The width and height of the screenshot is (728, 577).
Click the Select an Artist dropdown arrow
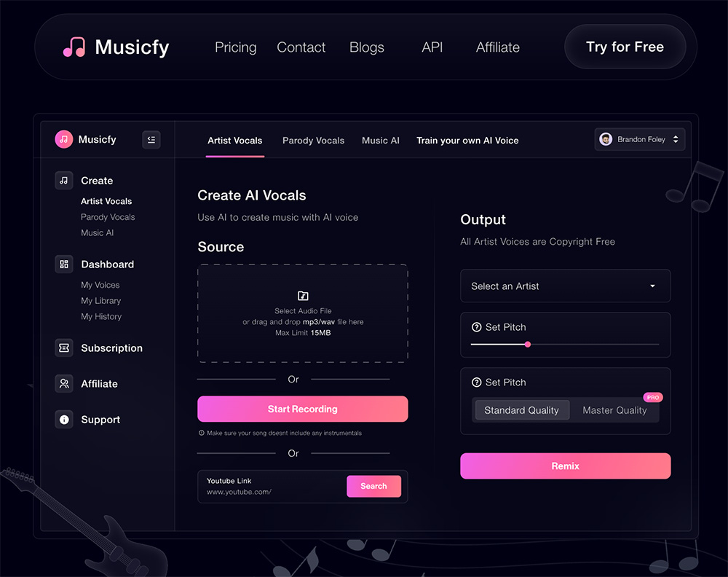click(x=652, y=286)
